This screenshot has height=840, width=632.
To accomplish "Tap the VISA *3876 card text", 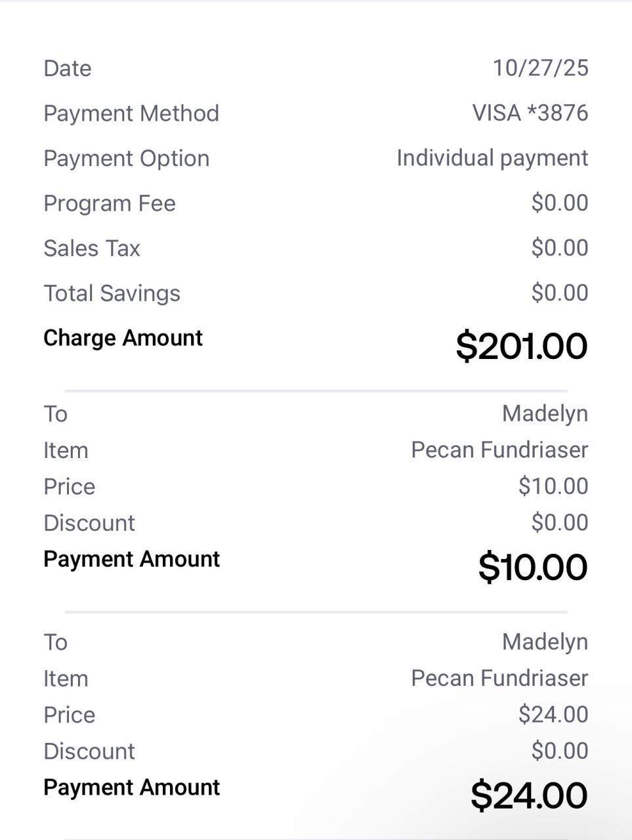I will [530, 113].
